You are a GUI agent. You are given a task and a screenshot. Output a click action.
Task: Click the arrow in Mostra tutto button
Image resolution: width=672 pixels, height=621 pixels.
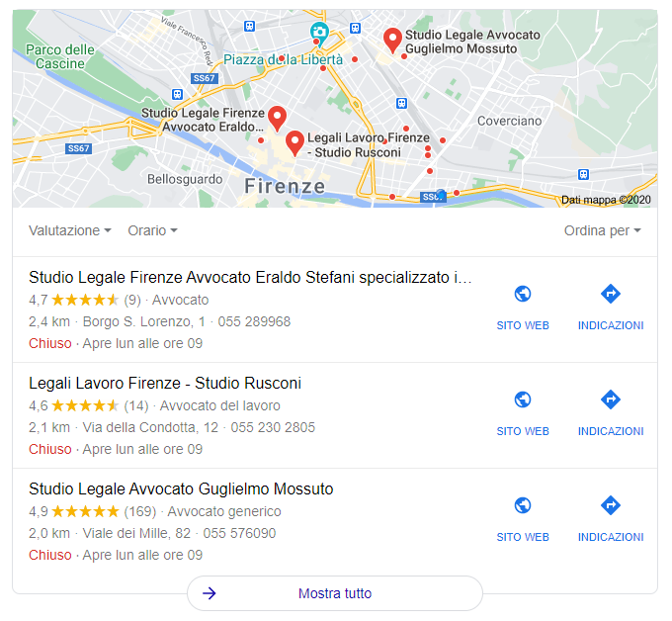(210, 593)
